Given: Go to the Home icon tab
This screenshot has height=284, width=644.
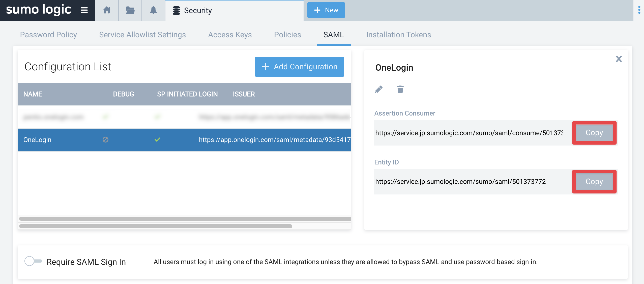Looking at the screenshot, I should click(x=107, y=10).
